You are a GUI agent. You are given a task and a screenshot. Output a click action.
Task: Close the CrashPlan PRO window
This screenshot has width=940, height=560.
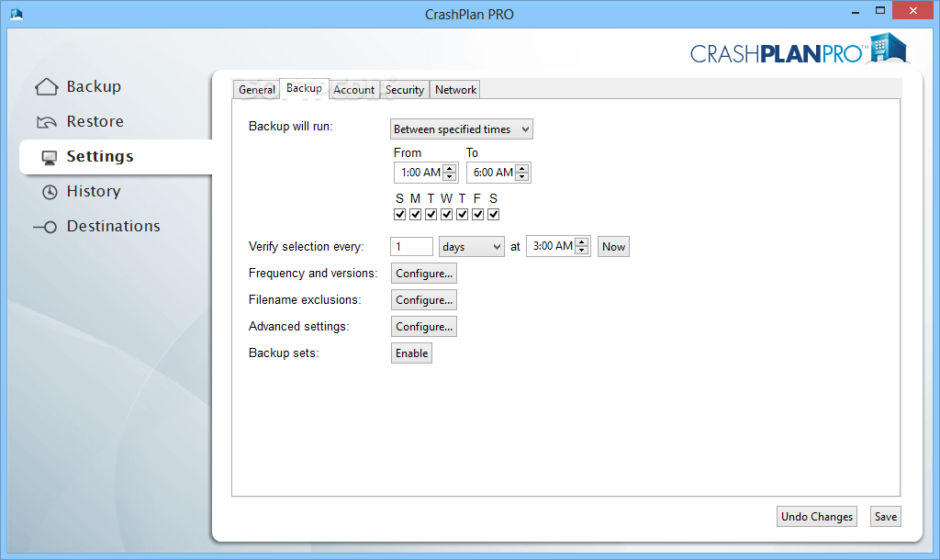[x=913, y=11]
